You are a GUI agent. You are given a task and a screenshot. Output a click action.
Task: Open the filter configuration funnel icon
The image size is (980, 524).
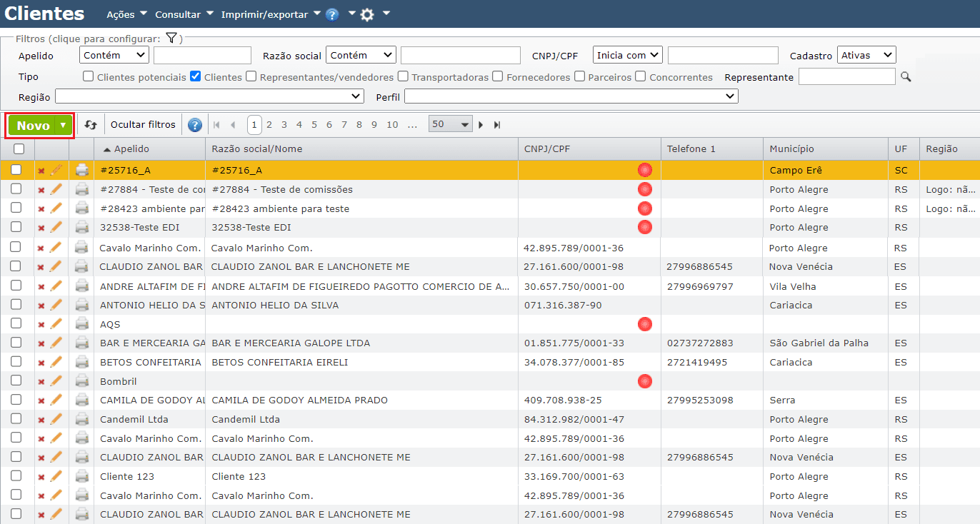(171, 38)
